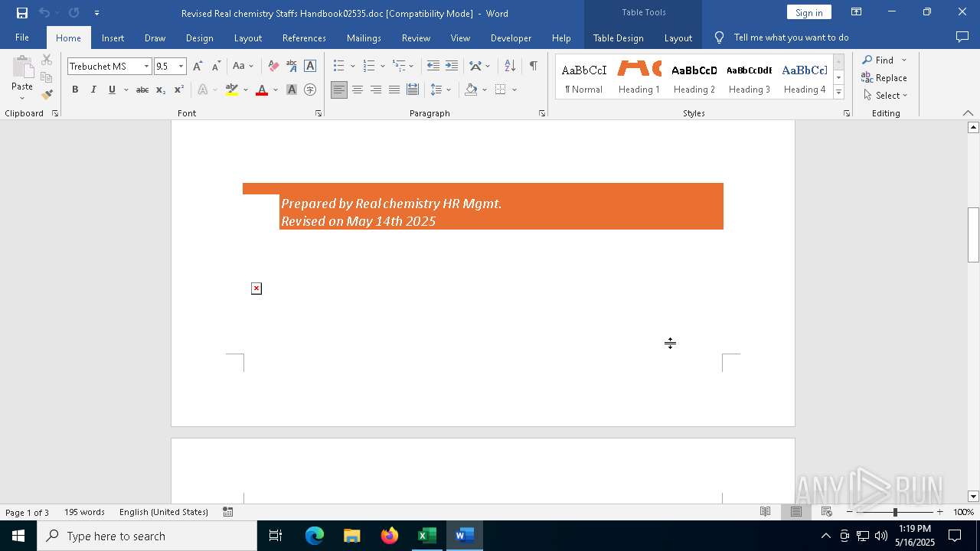Switch to Web Layout view
This screenshot has width=980, height=551.
point(826,512)
